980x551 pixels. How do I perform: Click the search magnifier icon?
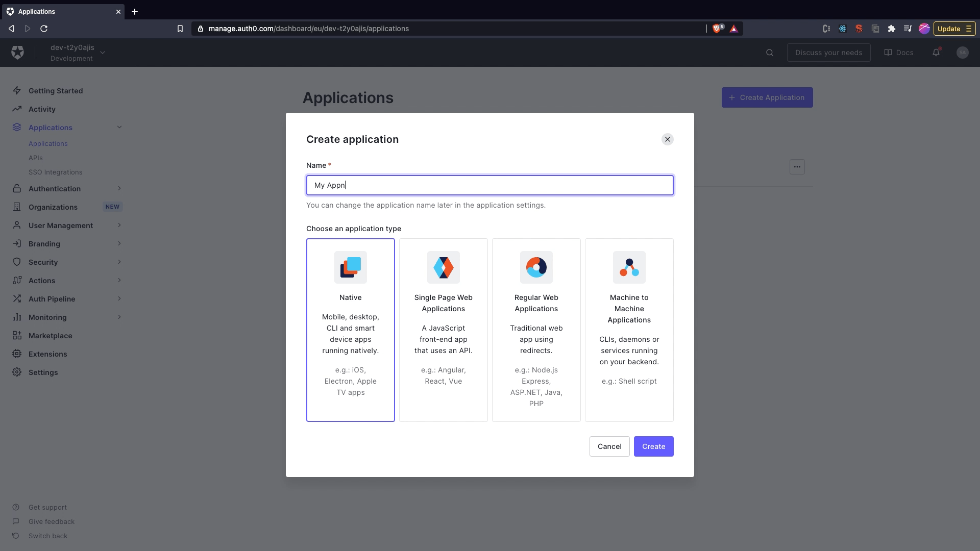click(769, 53)
